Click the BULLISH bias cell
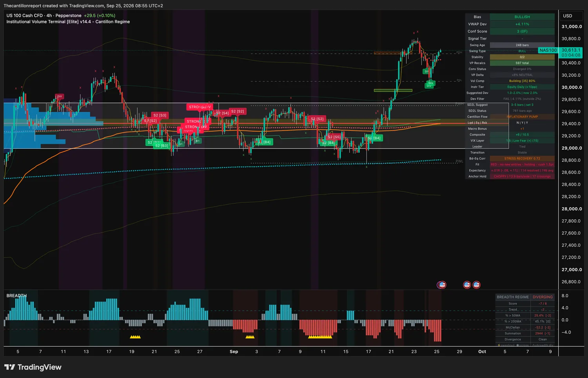The image size is (588, 378). tap(522, 17)
